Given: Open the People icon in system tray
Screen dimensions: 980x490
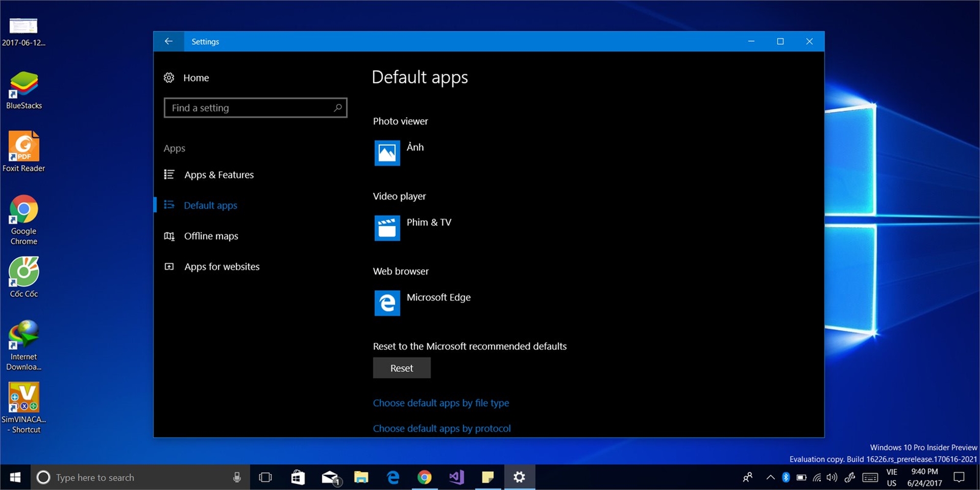Looking at the screenshot, I should [x=748, y=477].
